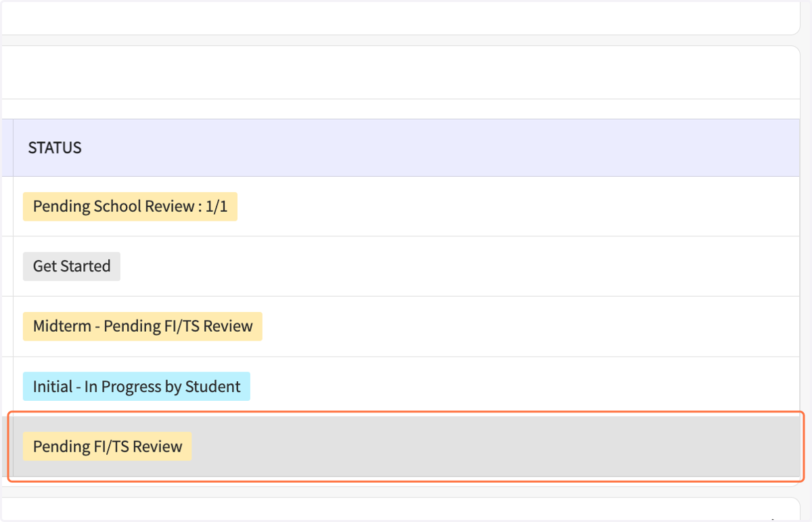
Task: Select the Get Started status badge
Action: click(72, 266)
